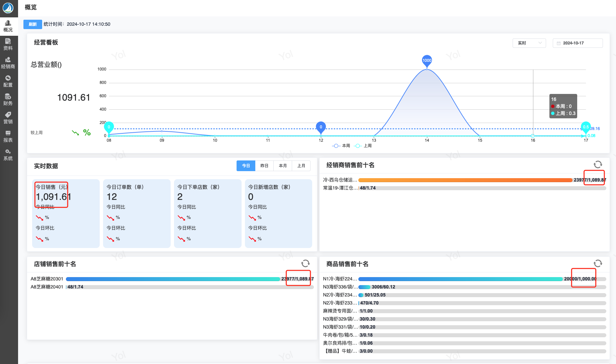Click the blue 刷新 refresh button
Image resolution: width=616 pixels, height=364 pixels.
point(32,24)
